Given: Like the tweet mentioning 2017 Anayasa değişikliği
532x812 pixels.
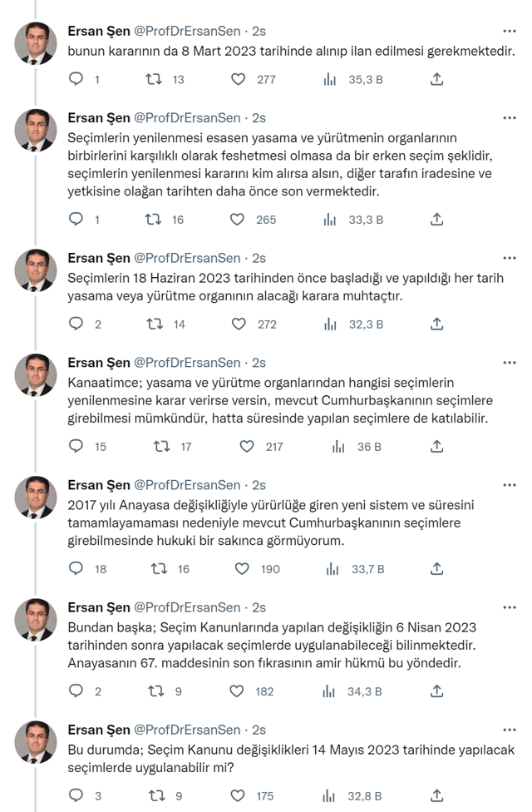Looking at the screenshot, I should tap(240, 570).
